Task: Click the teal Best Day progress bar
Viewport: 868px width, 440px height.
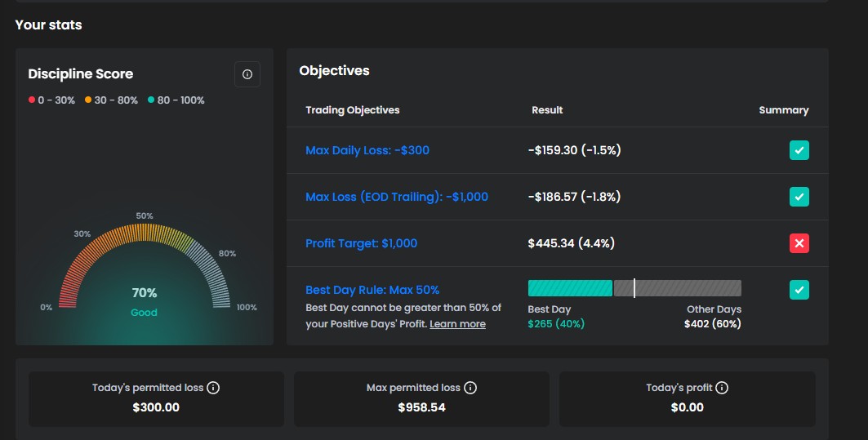Action: point(570,288)
